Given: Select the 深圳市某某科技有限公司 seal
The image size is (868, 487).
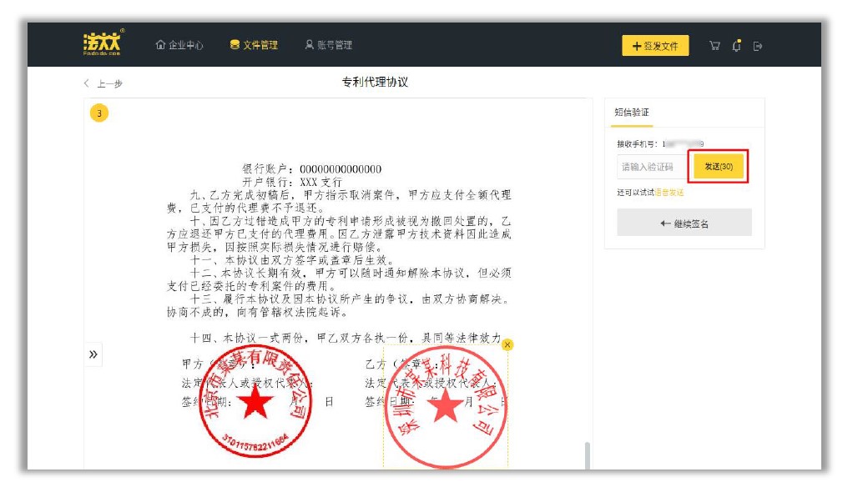Looking at the screenshot, I should [x=445, y=406].
